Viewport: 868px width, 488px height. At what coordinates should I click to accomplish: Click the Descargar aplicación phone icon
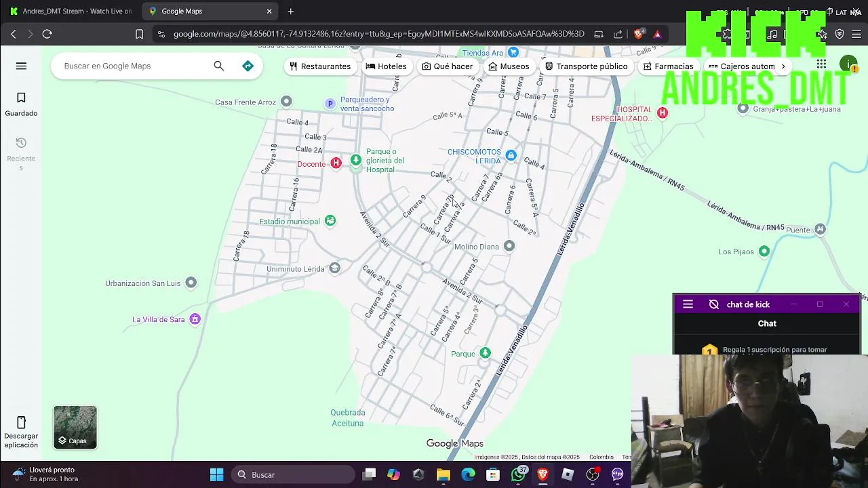[x=21, y=422]
